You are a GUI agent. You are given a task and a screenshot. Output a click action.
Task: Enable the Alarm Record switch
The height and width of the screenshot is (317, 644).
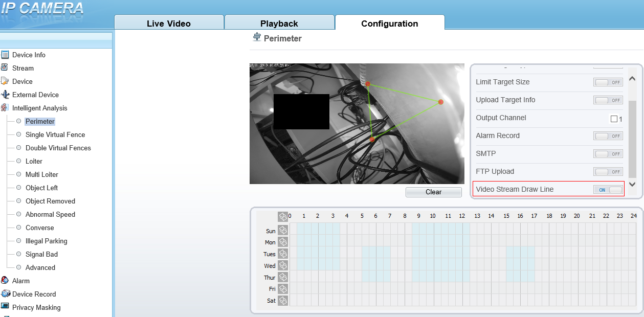click(608, 136)
